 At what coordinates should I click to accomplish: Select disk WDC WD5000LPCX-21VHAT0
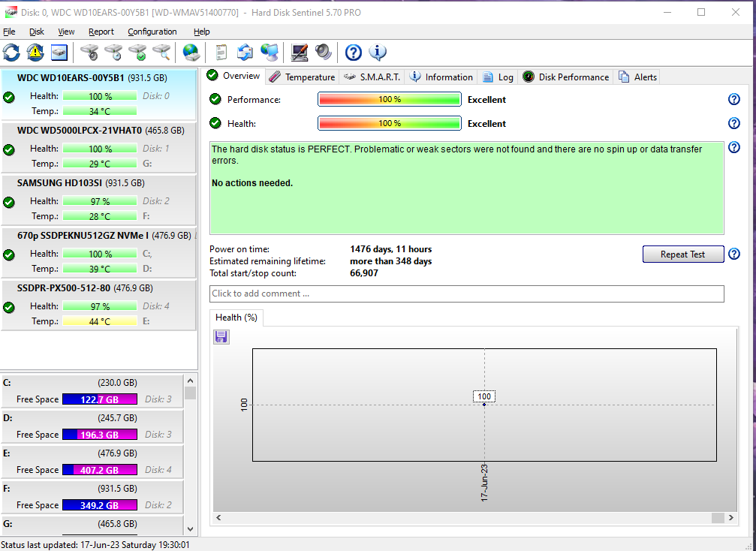(98, 148)
